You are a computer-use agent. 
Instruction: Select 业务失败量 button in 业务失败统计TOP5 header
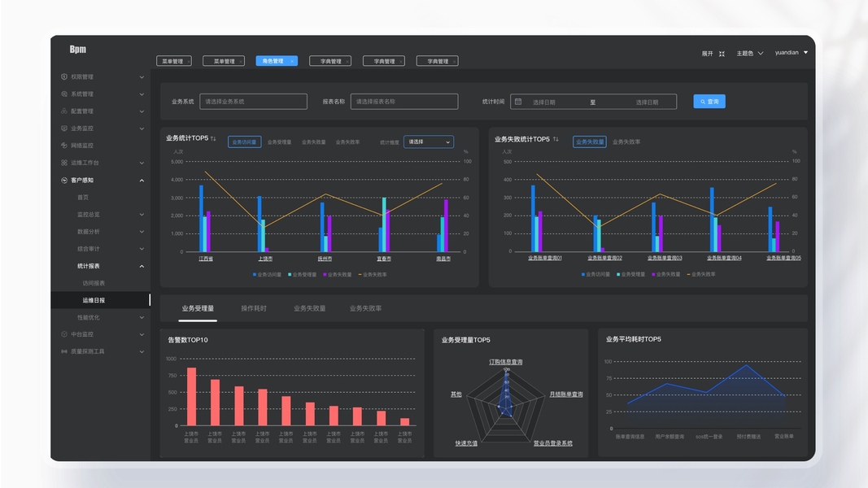[x=590, y=142]
